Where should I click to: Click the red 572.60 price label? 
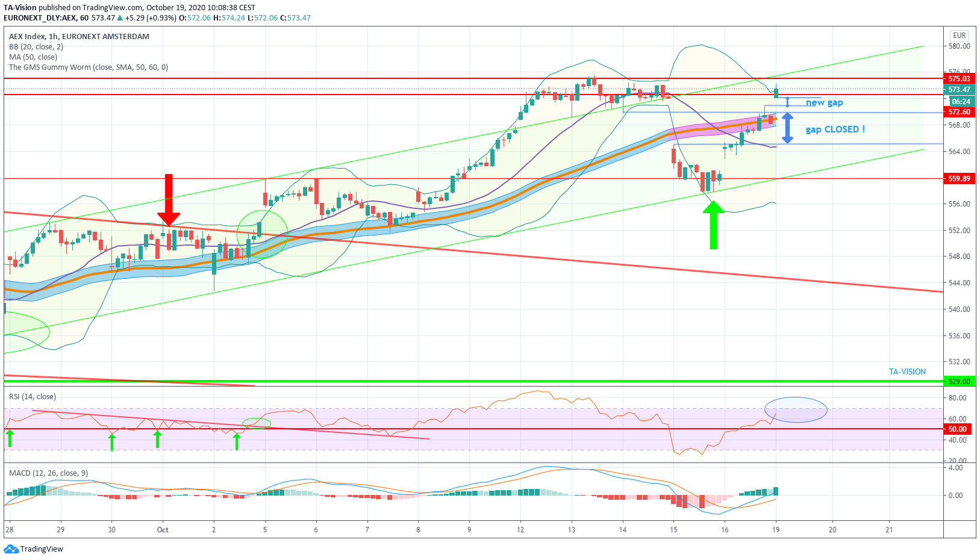point(959,112)
